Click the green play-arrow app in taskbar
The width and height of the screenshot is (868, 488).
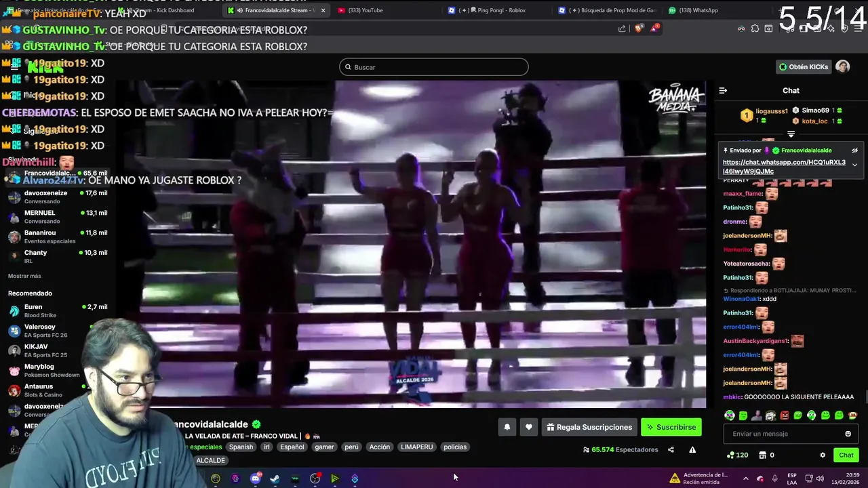pyautogui.click(x=334, y=479)
